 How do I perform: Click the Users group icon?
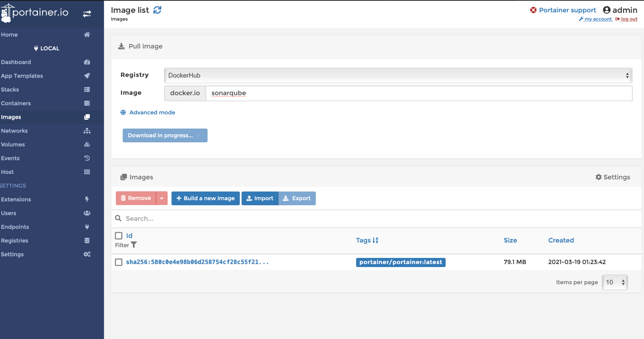pyautogui.click(x=87, y=213)
